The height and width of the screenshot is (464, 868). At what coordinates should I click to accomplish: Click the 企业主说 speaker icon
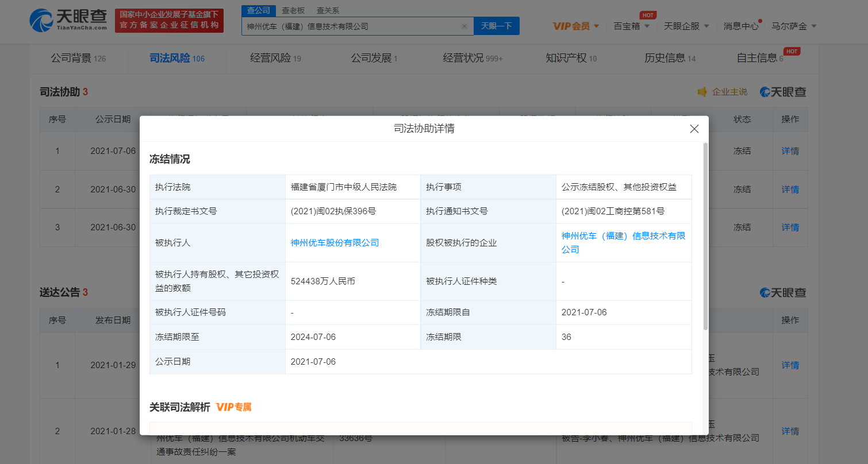[x=701, y=92]
